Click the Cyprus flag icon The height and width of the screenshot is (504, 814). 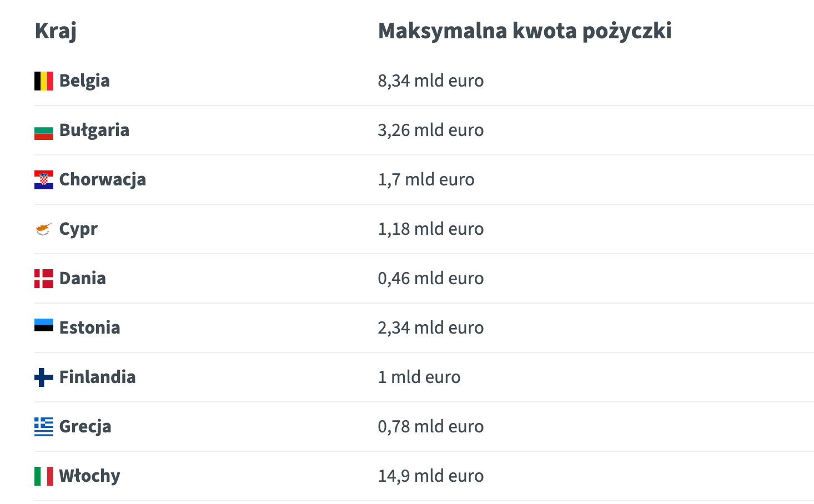44,229
